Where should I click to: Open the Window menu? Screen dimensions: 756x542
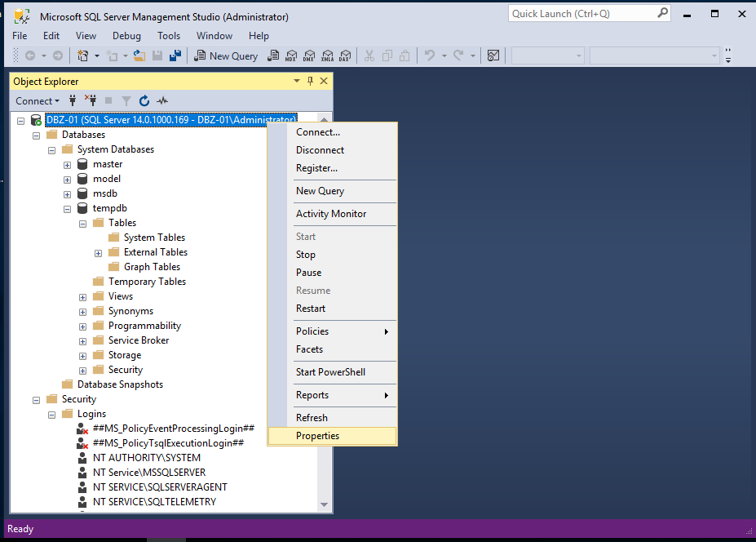pyautogui.click(x=214, y=36)
